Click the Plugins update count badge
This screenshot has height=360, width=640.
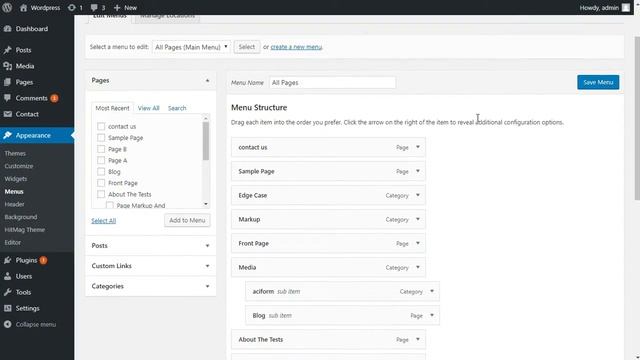tap(43, 260)
